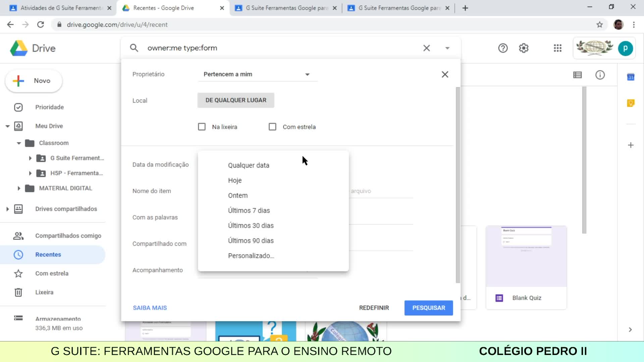This screenshot has height=362, width=644.
Task: Close the Recentes - Google Drive tab
Action: click(x=222, y=8)
